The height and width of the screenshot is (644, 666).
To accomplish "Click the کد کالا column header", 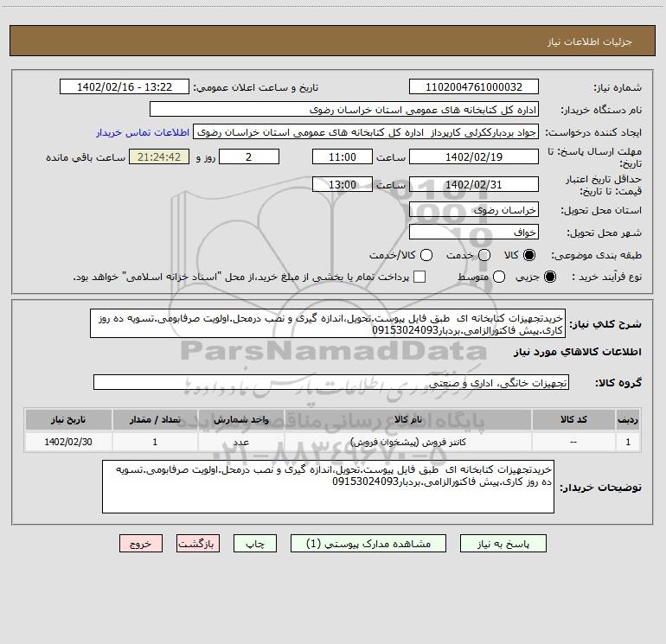I will [573, 419].
